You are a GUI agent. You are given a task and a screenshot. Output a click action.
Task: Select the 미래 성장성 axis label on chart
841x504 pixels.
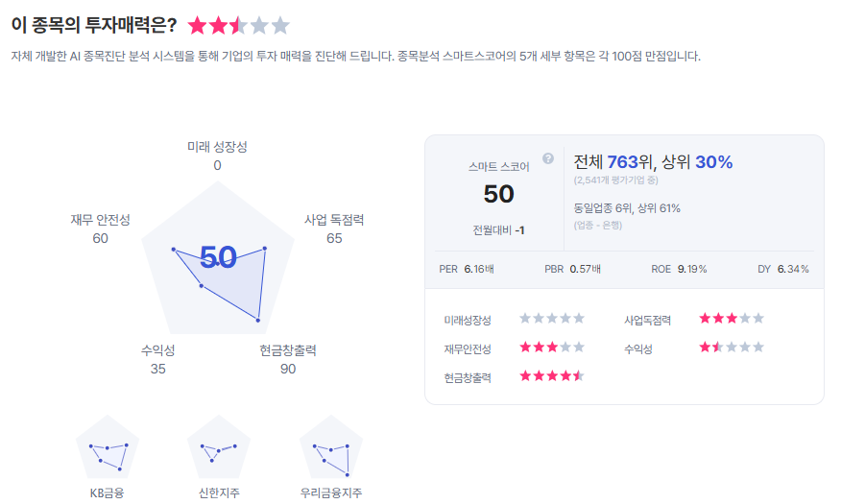pos(217,147)
